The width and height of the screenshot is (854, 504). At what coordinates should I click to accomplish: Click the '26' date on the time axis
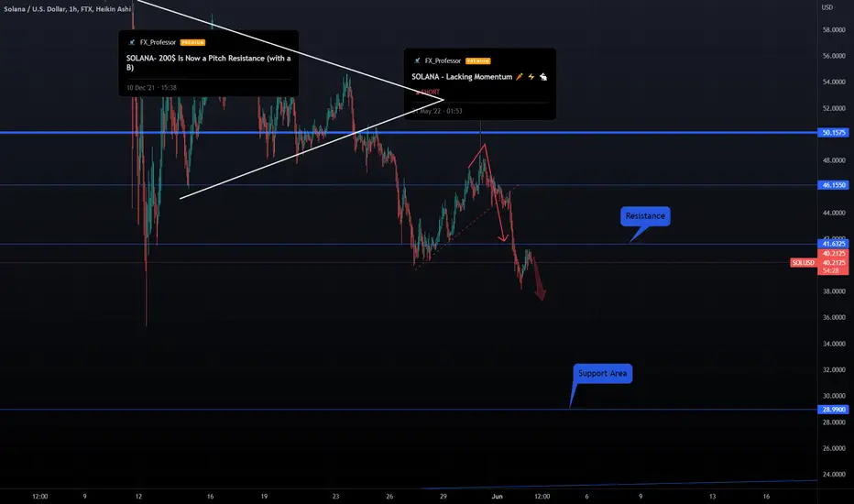(x=389, y=497)
